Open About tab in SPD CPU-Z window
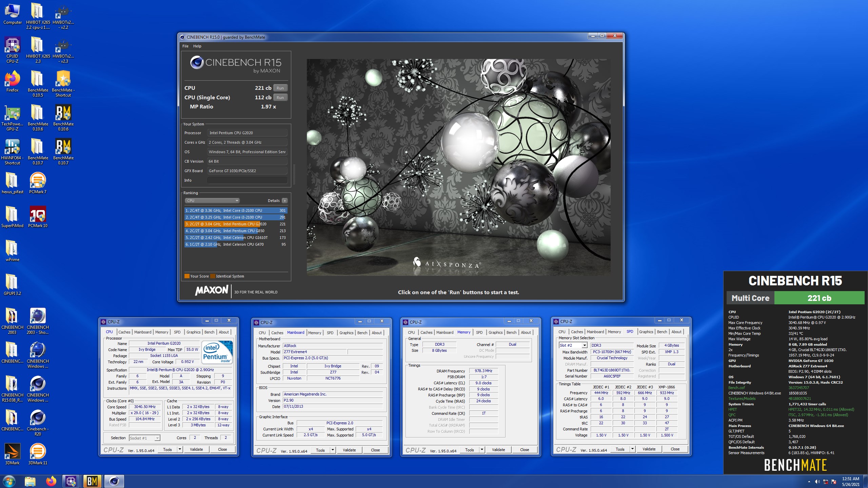The image size is (868, 488). tap(676, 332)
